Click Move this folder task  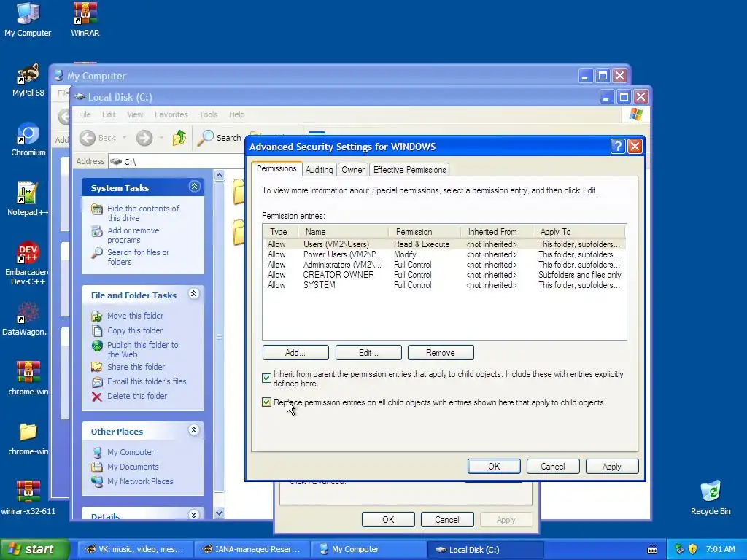[x=135, y=316]
